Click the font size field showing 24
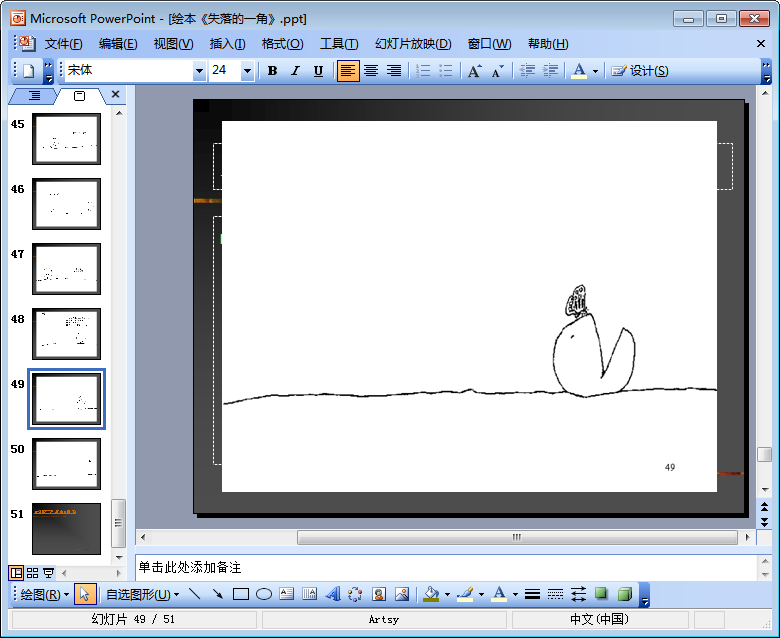 225,71
